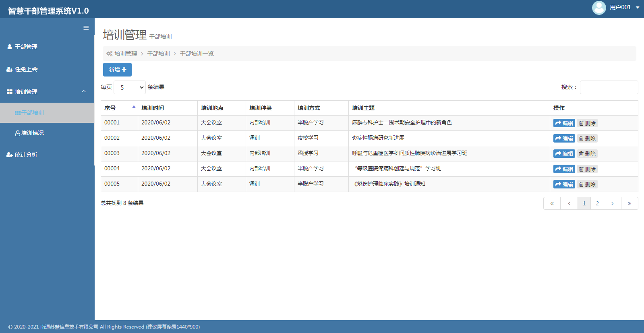644x333 pixels.
Task: Delete record 00005
Action: [587, 184]
